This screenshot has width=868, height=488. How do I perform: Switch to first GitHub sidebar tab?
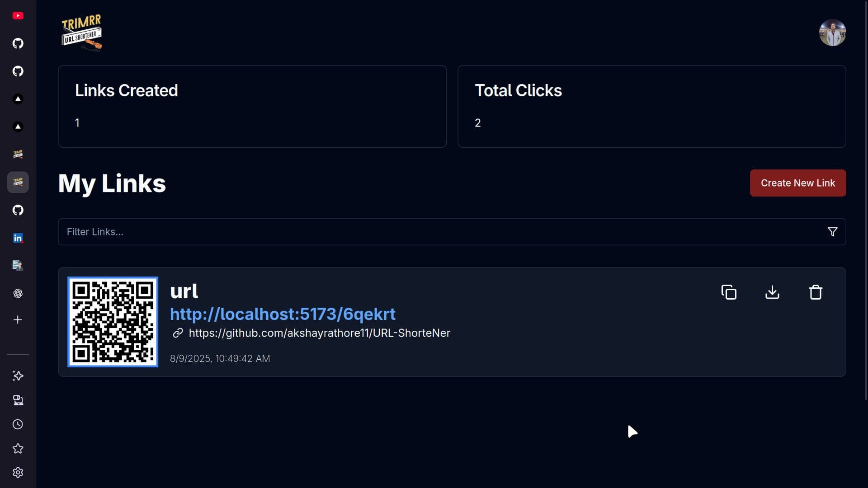(18, 43)
